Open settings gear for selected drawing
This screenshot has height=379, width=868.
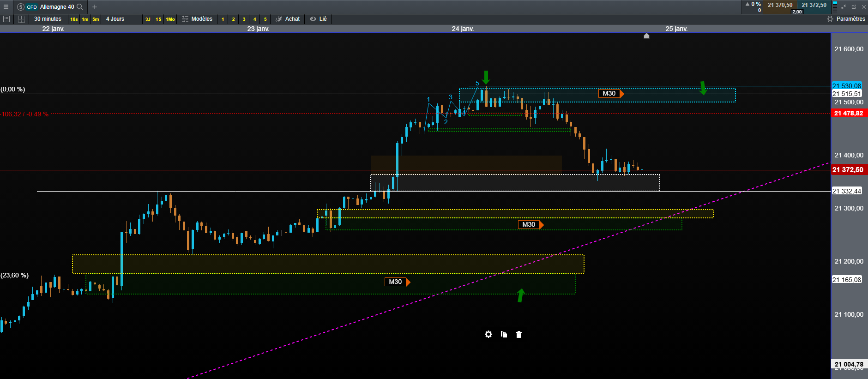click(488, 334)
